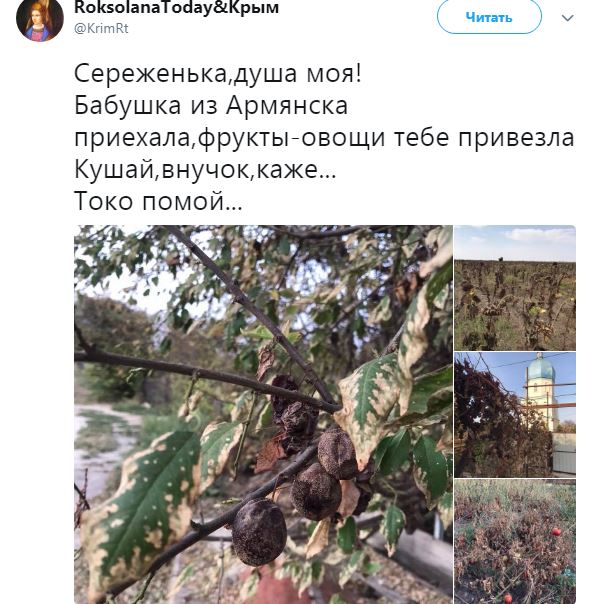Open the RoksolanaToday&Крым profile avatar
The width and height of the screenshot is (592, 604).
pos(40,19)
